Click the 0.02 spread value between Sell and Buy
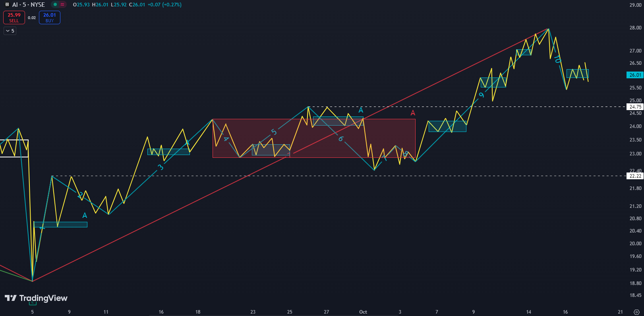This screenshot has height=316, width=644. tap(32, 18)
